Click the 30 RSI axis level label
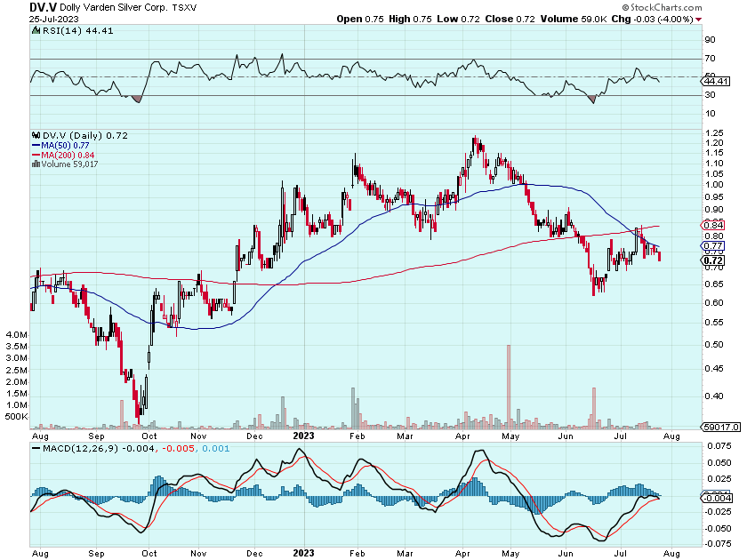This screenshot has height=560, width=755. (711, 95)
